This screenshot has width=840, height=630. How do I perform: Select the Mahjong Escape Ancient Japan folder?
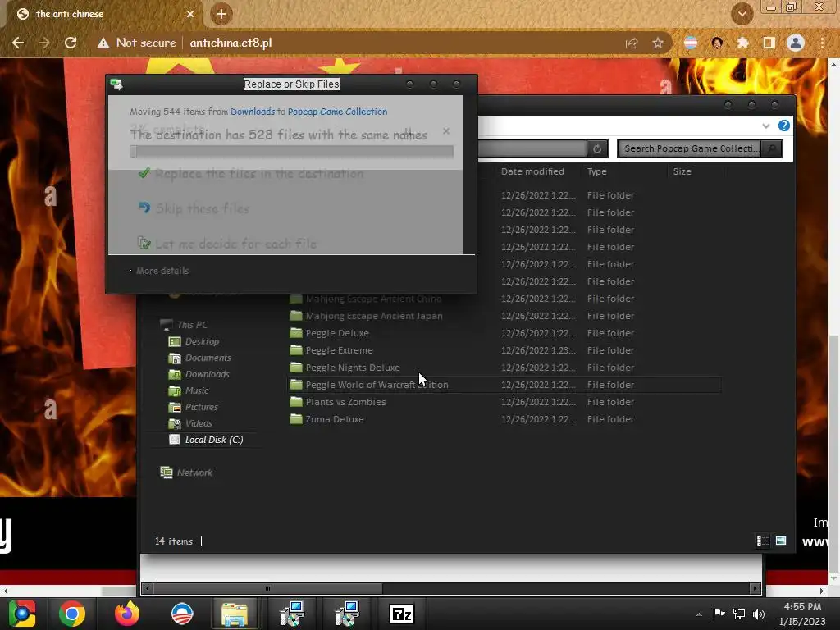click(x=374, y=316)
